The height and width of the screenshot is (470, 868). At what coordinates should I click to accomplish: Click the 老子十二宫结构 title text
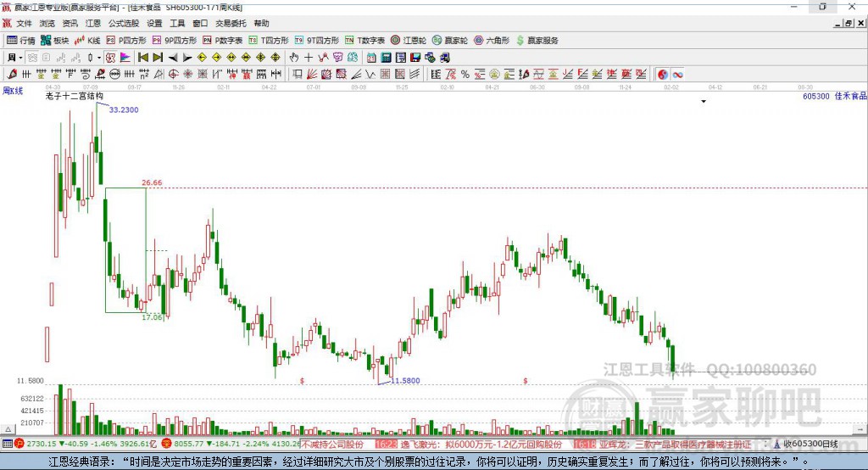coord(75,96)
